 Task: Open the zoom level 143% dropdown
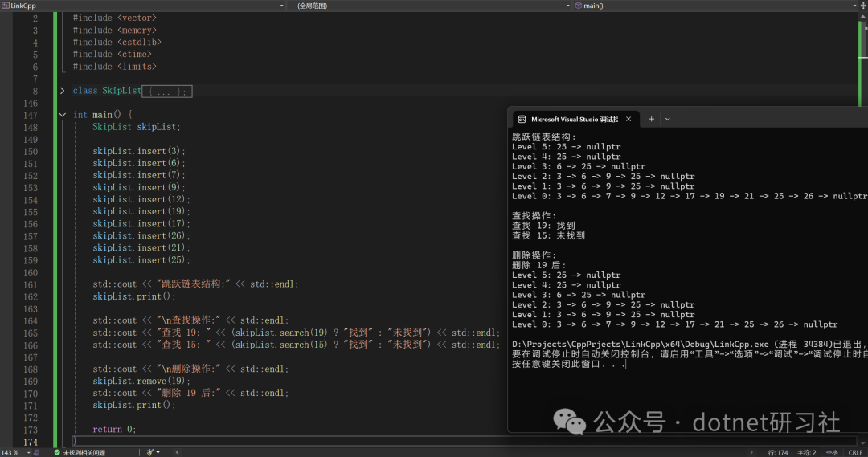pyautogui.click(x=16, y=452)
